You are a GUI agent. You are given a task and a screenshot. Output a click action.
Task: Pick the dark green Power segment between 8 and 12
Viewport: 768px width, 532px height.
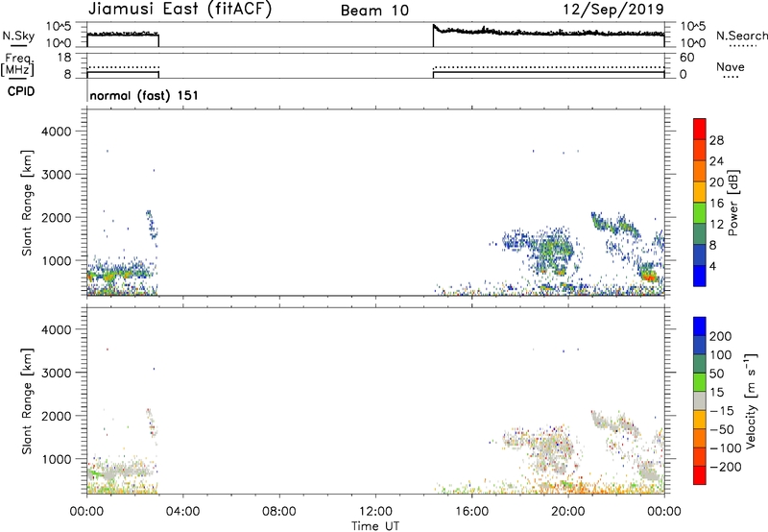pyautogui.click(x=700, y=234)
